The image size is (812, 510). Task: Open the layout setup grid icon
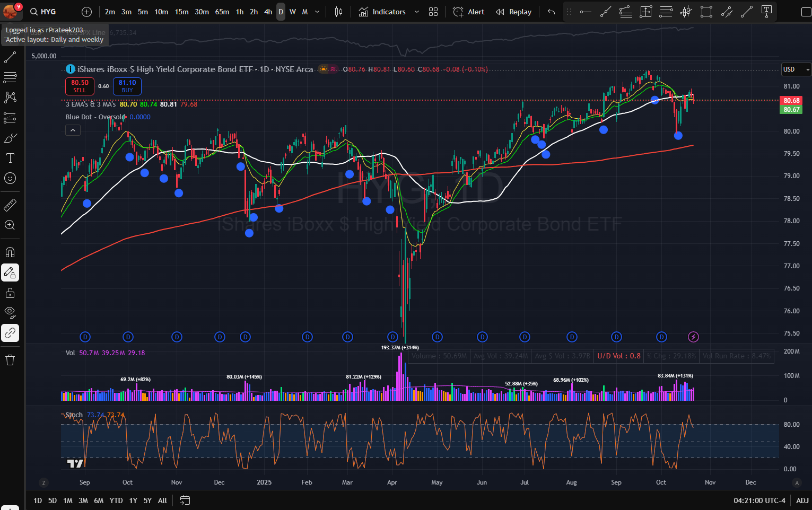coord(433,12)
